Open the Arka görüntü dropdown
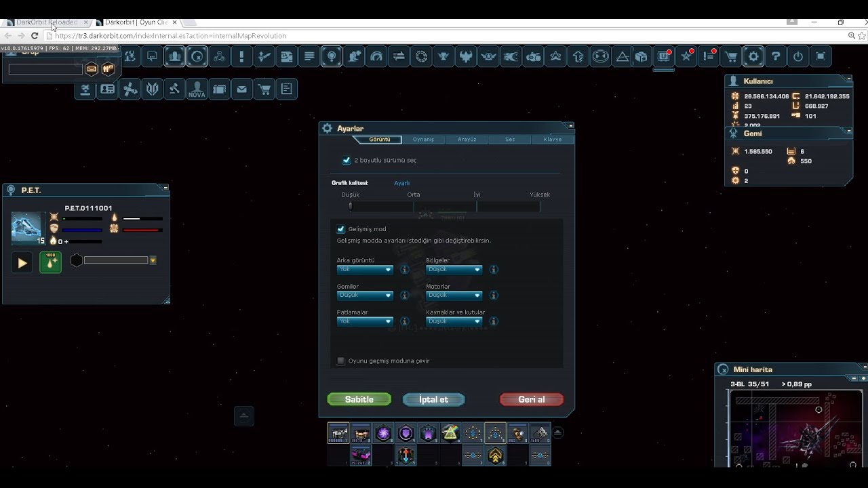The image size is (868, 488). [x=365, y=269]
